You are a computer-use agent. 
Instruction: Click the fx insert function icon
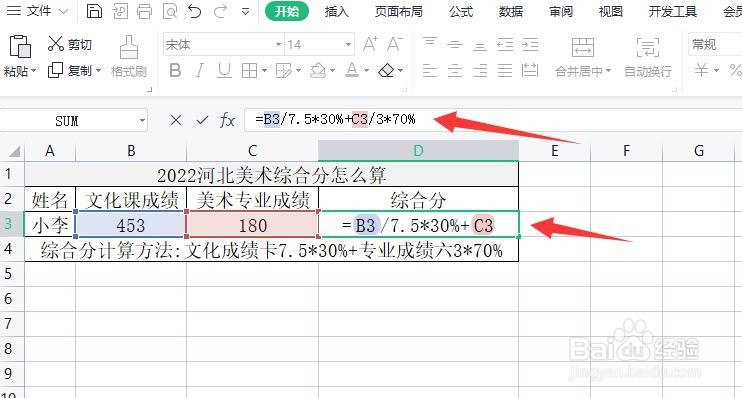(228, 120)
